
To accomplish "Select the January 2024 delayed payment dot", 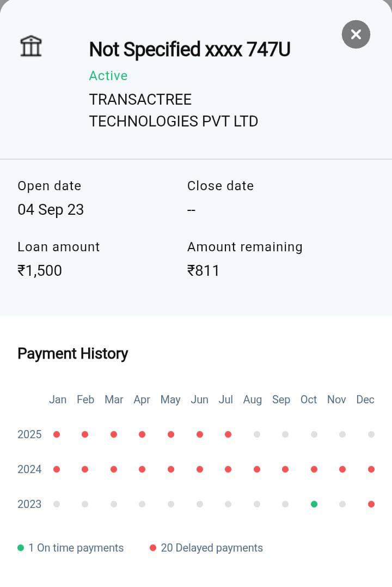I will click(57, 469).
